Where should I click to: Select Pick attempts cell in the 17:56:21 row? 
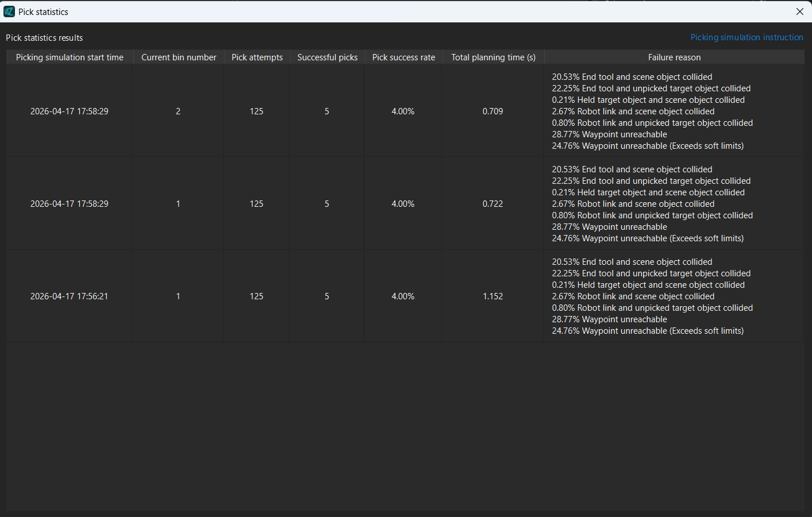point(256,296)
